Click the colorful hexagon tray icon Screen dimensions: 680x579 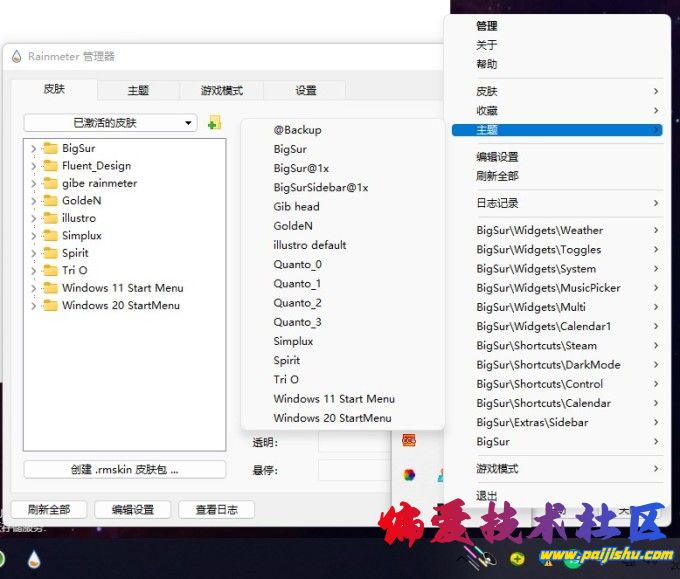[x=409, y=475]
